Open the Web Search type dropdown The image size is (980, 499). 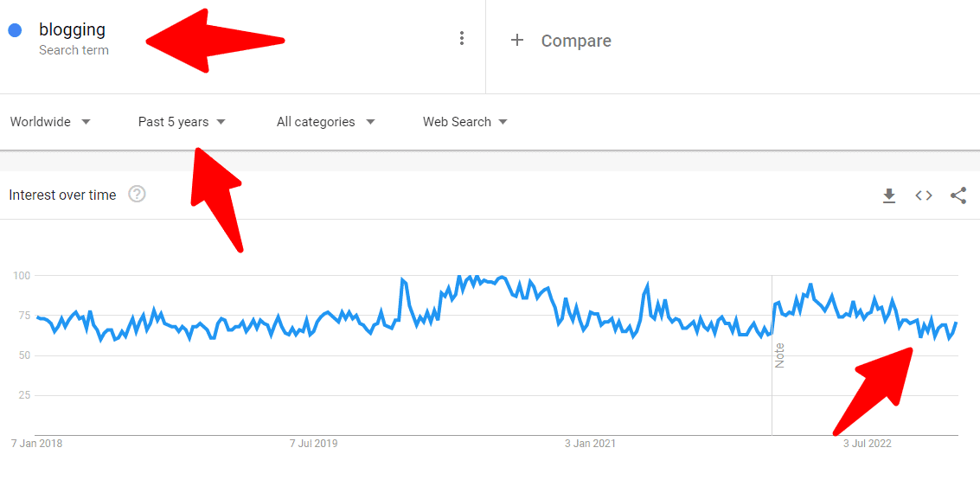pyautogui.click(x=464, y=122)
